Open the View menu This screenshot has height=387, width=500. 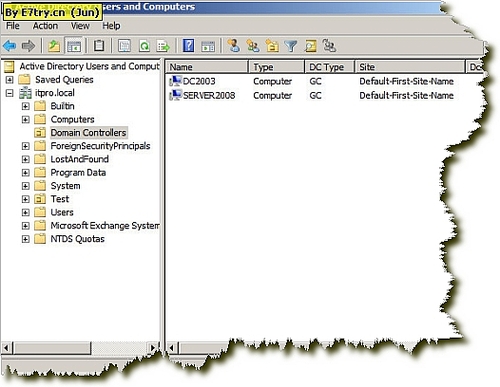coord(80,26)
